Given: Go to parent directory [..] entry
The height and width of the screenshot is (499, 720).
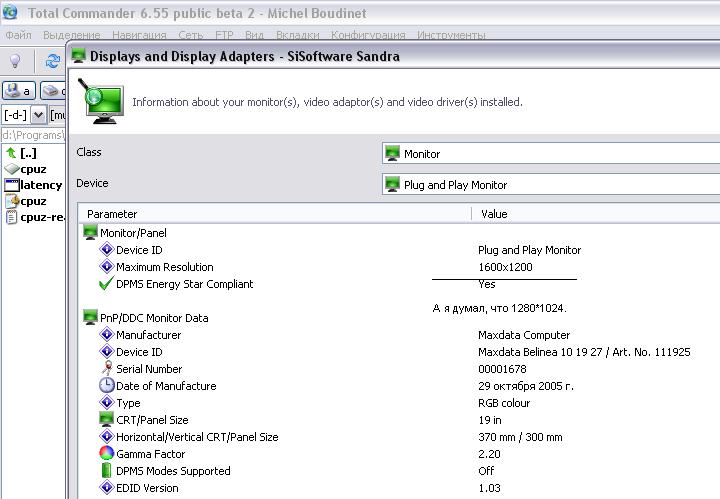Looking at the screenshot, I should [28, 153].
